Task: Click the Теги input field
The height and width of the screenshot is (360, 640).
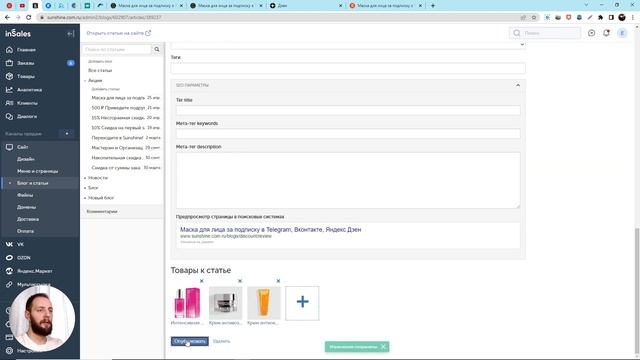Action: (348, 69)
